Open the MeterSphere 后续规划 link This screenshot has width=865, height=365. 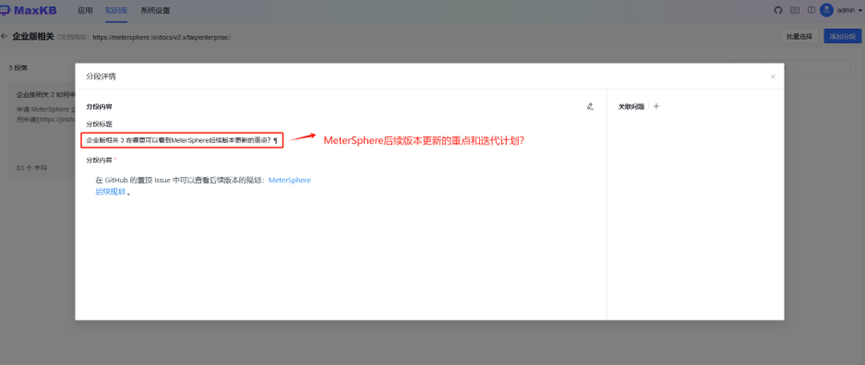[x=203, y=186]
